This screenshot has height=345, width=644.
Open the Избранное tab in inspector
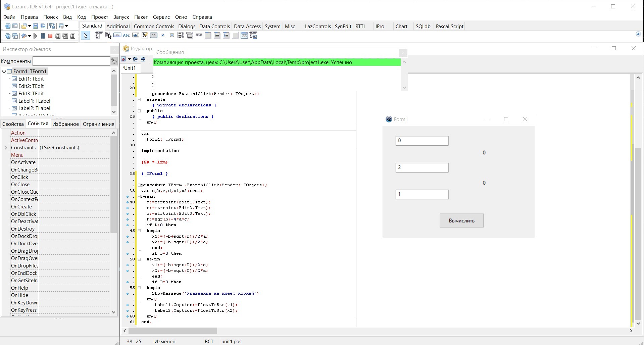[x=65, y=124]
